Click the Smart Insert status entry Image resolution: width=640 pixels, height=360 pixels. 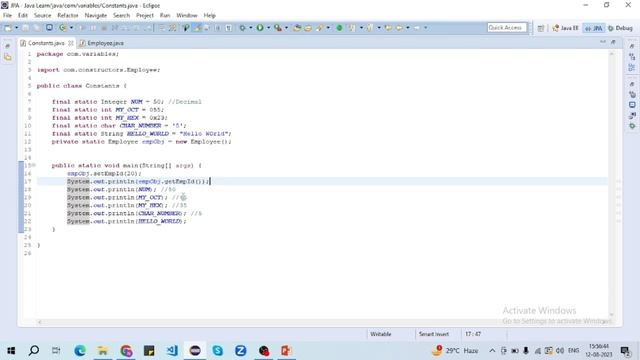[433, 334]
